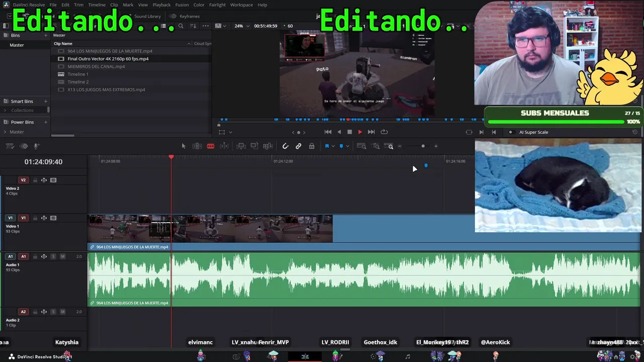
Task: Click Go To Last Frame button
Action: pos(371,132)
